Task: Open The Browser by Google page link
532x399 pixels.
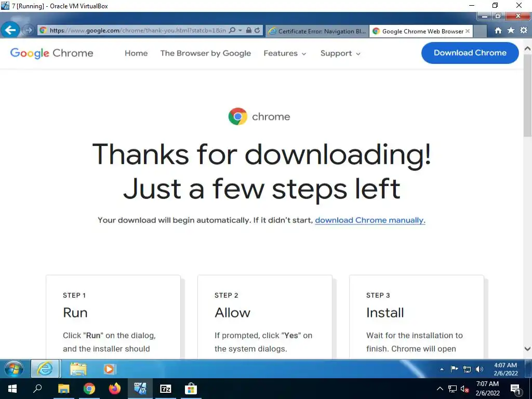Action: (x=206, y=54)
